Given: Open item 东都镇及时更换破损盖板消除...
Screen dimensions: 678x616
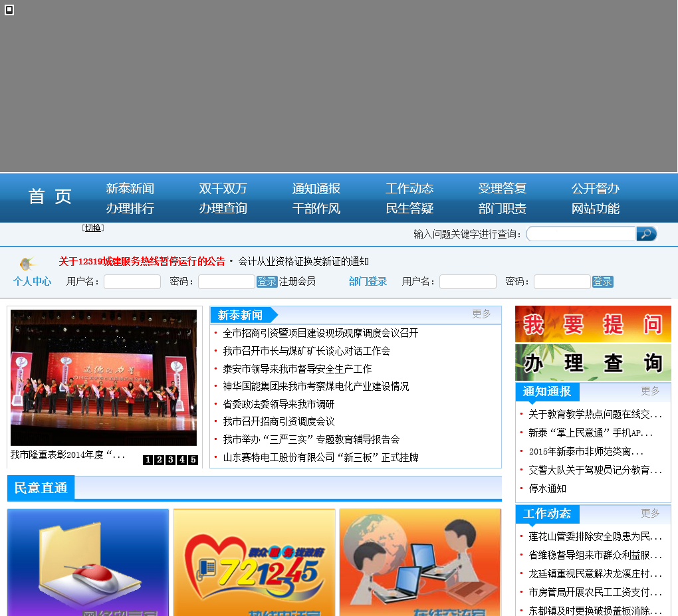Looking at the screenshot, I should [596, 611].
